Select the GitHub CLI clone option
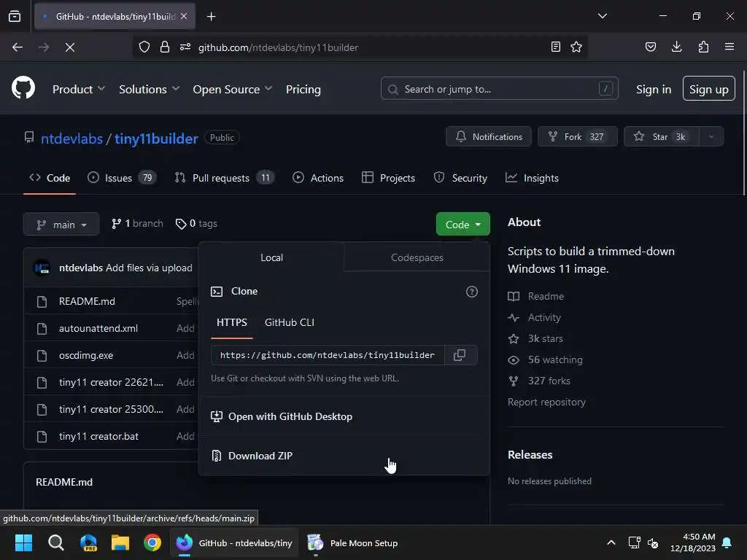The height and width of the screenshot is (560, 747). [289, 323]
